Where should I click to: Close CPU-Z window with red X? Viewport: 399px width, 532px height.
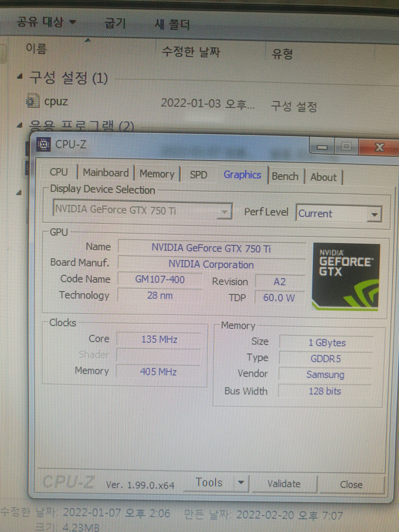pyautogui.click(x=379, y=147)
